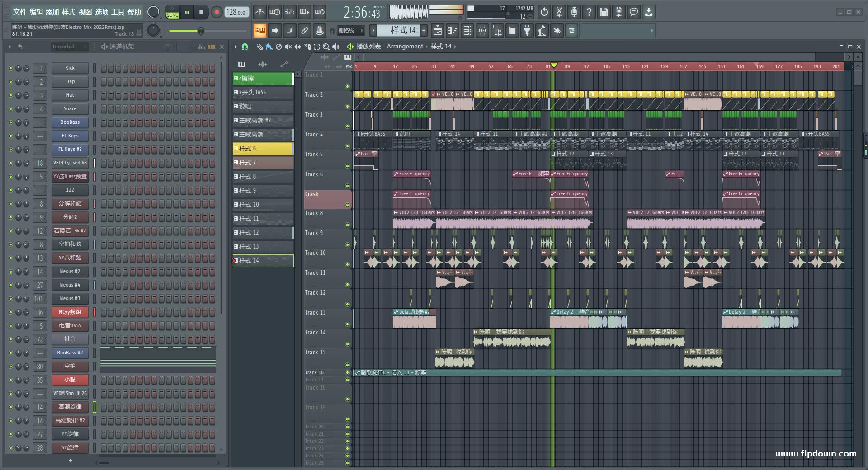The image size is (868, 470).
Task: Click the tempo field 128.000
Action: [x=236, y=12]
